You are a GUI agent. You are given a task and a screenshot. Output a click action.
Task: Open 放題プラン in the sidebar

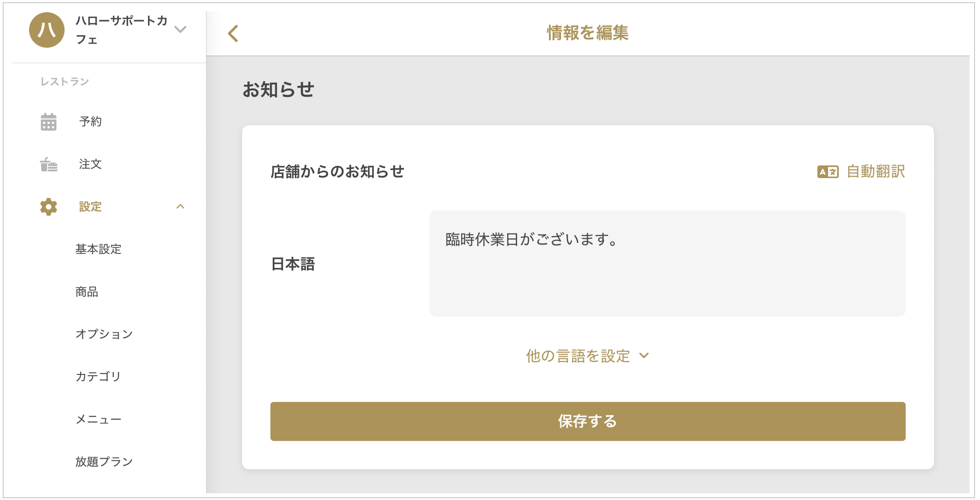(104, 461)
